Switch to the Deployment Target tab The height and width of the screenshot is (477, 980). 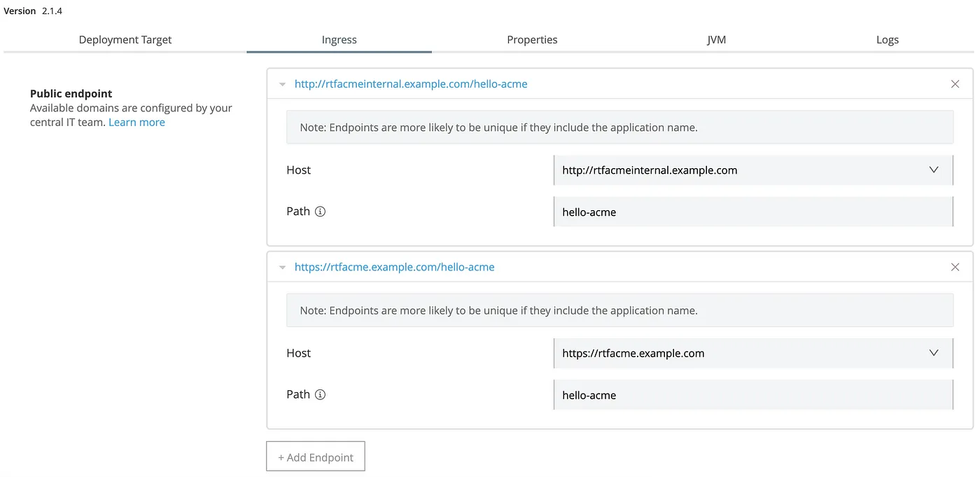(x=125, y=40)
